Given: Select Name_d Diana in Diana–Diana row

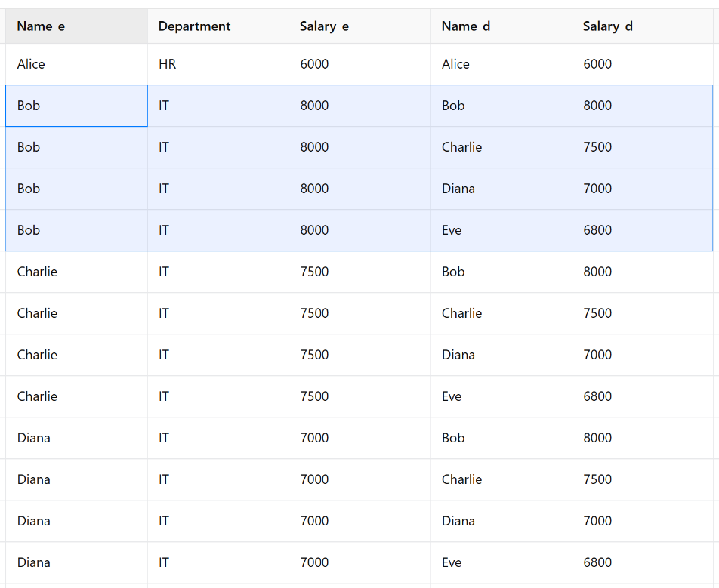Looking at the screenshot, I should pyautogui.click(x=501, y=521).
